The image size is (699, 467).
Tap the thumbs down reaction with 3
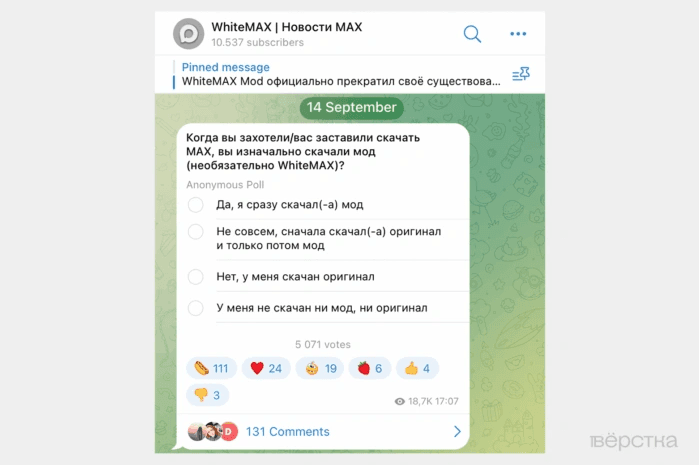207,395
